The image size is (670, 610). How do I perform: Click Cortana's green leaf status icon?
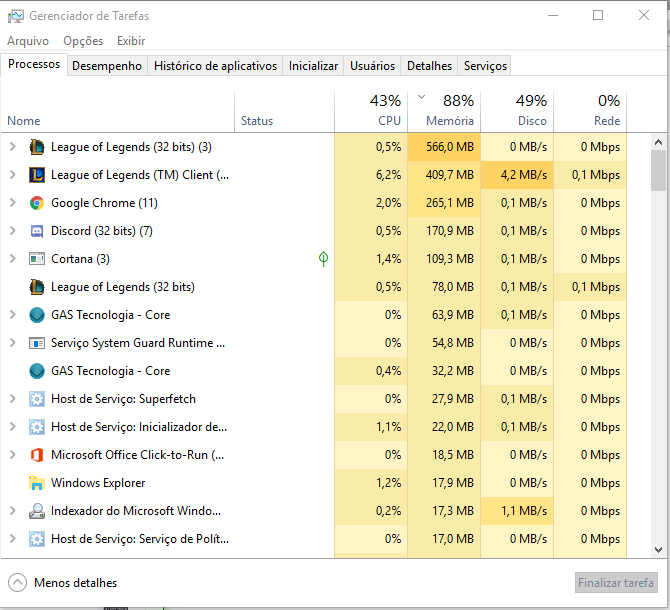pos(323,258)
